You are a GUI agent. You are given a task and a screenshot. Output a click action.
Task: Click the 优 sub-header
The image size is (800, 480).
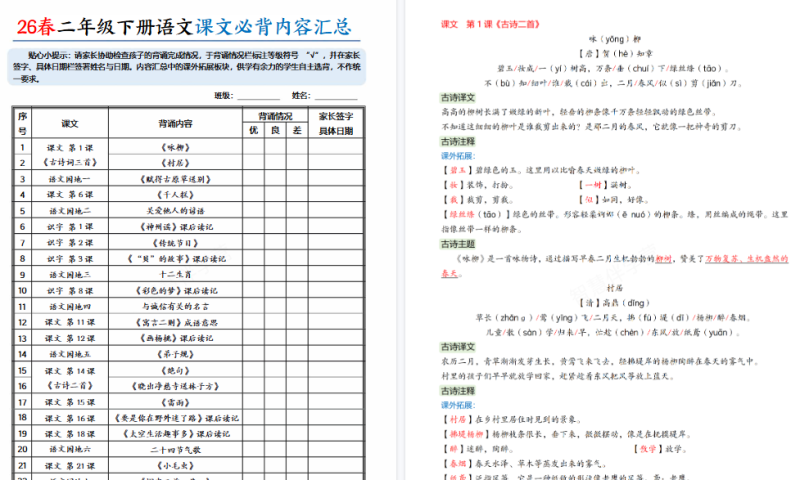click(253, 131)
